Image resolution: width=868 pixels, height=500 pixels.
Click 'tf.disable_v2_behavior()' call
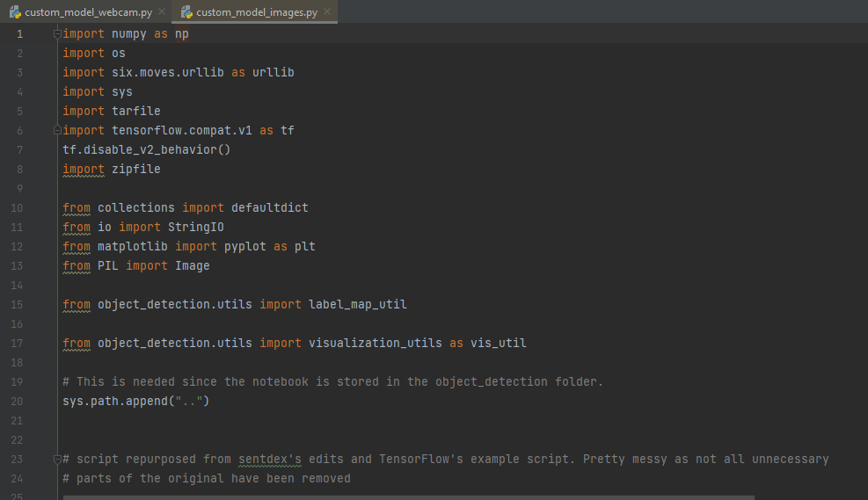point(146,150)
